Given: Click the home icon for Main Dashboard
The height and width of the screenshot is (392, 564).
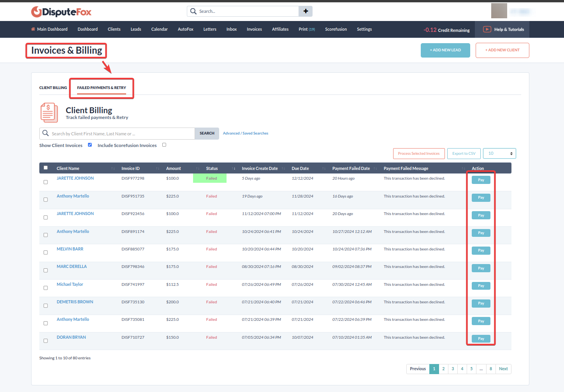Looking at the screenshot, I should [x=33, y=29].
